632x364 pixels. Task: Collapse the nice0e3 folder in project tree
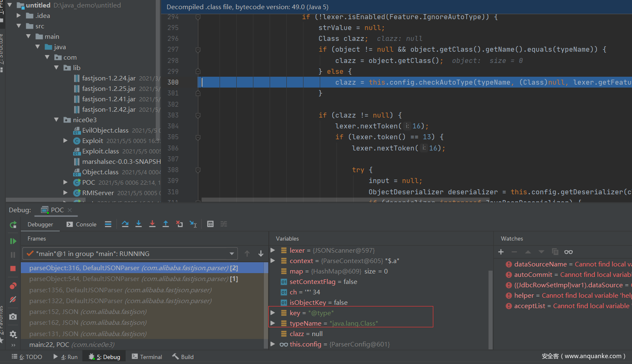click(x=57, y=120)
